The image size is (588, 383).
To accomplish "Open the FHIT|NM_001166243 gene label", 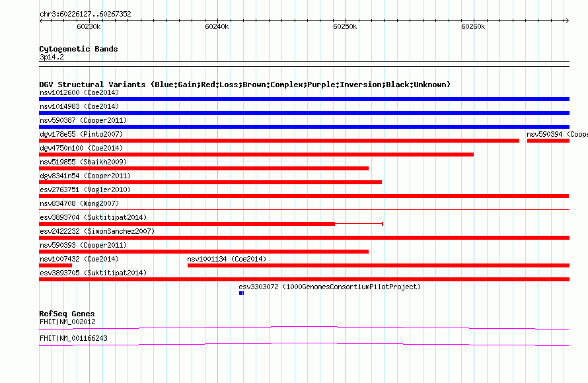I will [73, 338].
